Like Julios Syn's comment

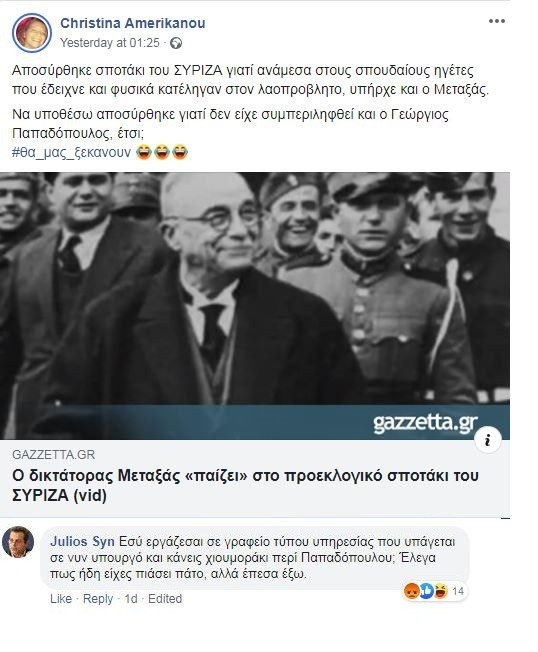click(61, 599)
